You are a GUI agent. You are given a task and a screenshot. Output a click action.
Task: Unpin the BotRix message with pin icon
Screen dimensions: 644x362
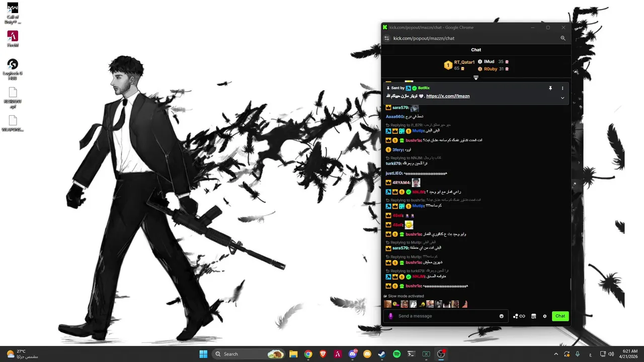(550, 88)
